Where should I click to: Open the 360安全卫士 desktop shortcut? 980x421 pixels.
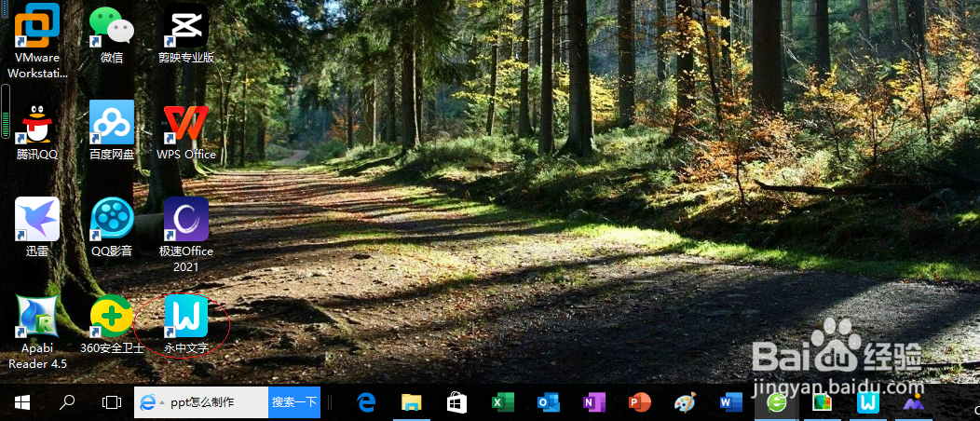click(x=111, y=324)
